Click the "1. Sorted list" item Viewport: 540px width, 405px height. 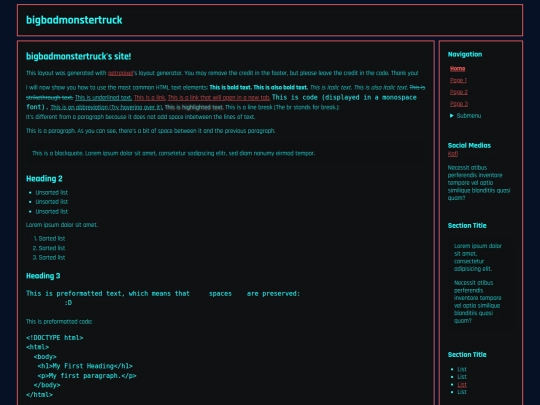49,238
